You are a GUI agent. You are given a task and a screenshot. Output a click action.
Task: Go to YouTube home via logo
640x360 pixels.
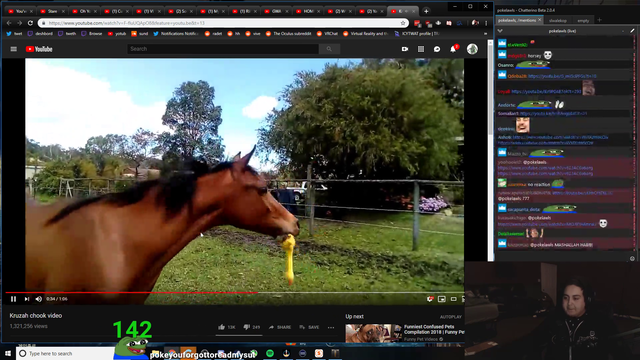pyautogui.click(x=39, y=49)
